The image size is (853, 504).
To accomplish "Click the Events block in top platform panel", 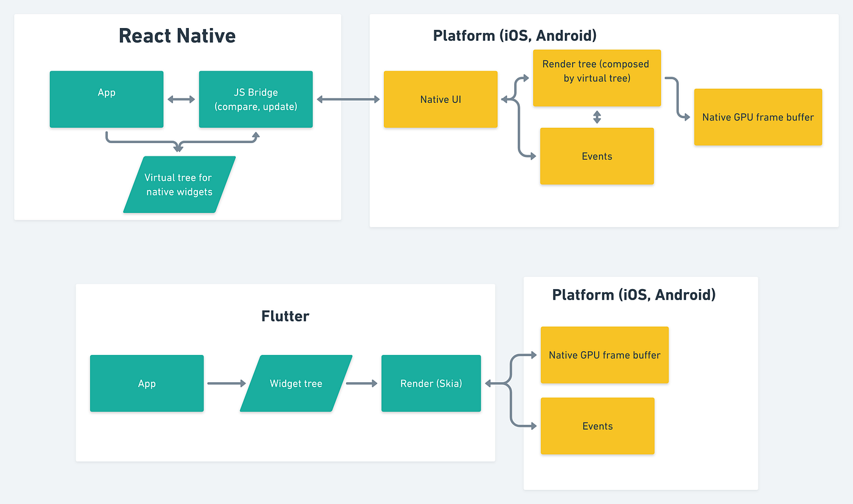I will [x=596, y=156].
